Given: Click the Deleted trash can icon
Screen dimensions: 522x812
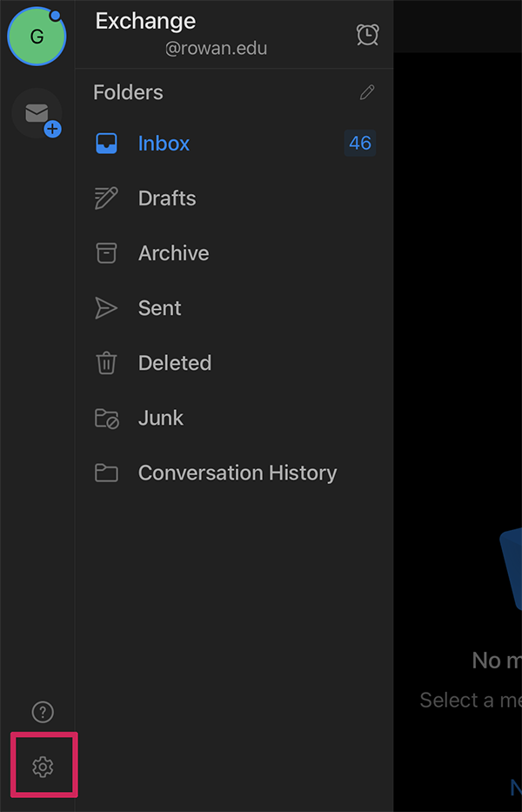Looking at the screenshot, I should tap(106, 363).
